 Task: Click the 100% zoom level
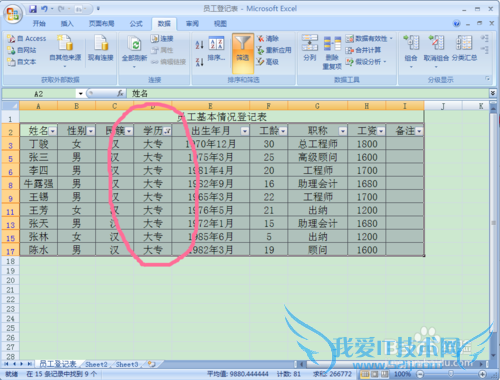(402, 374)
